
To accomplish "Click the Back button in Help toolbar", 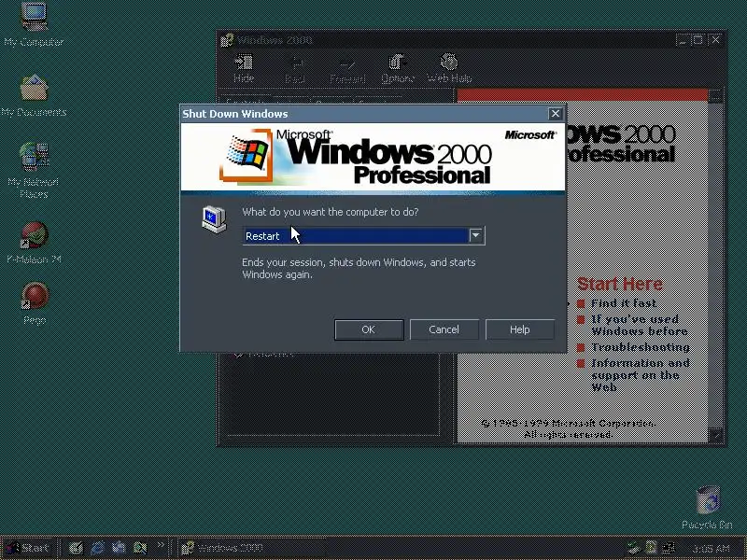I will tap(295, 69).
